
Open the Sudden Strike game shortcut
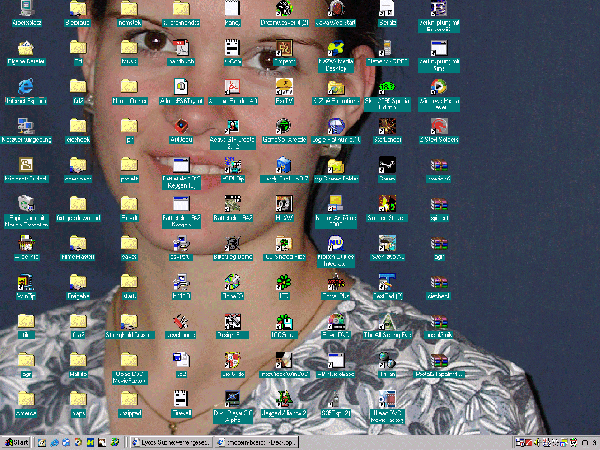point(386,204)
